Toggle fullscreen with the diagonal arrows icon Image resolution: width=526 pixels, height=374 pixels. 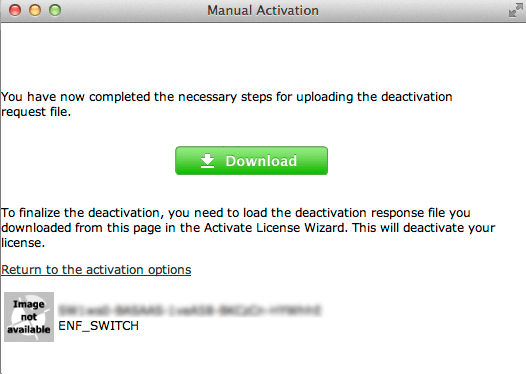[x=515, y=10]
